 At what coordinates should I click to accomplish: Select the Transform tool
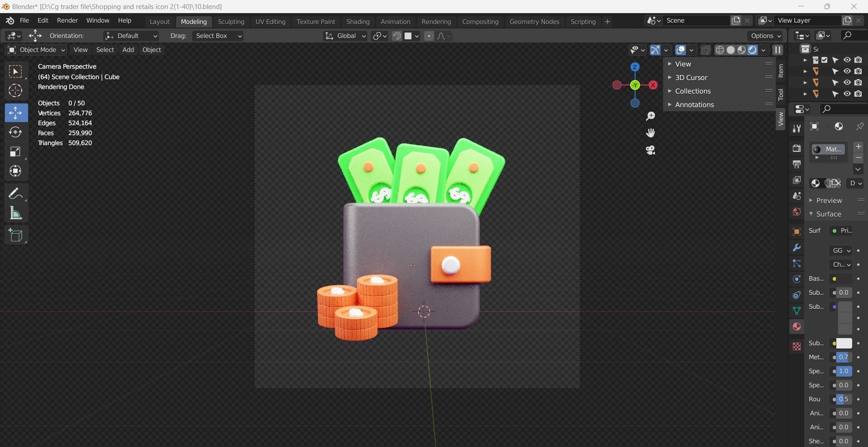point(15,171)
